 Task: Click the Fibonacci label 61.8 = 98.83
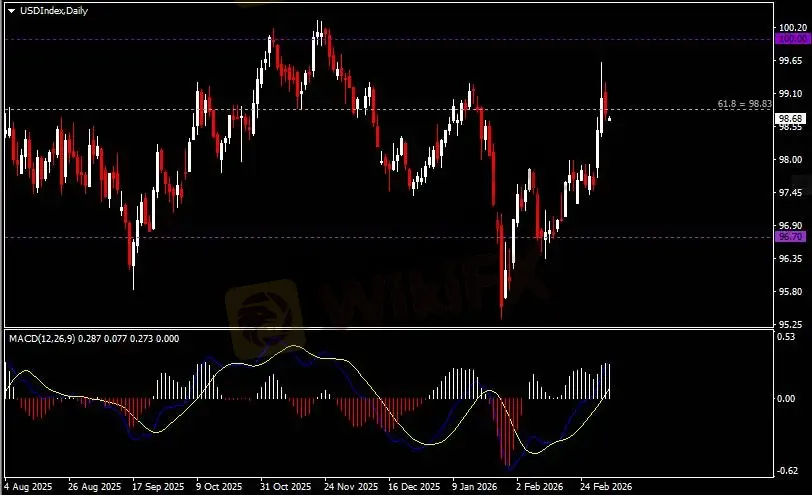[x=744, y=104]
